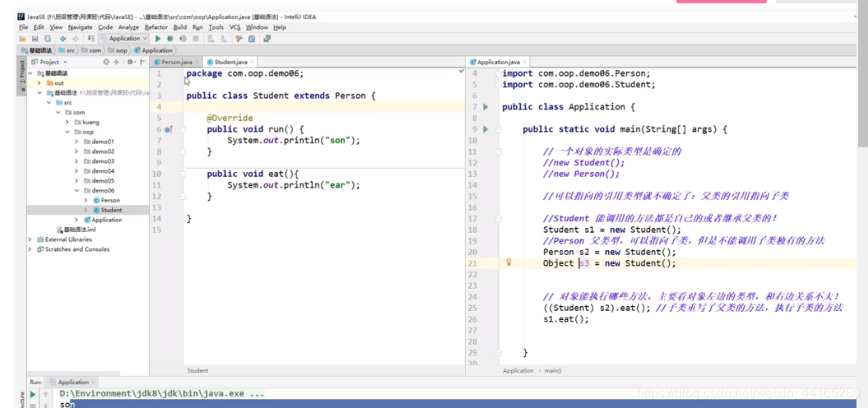Click run gutter arrow on line 9
Screen dimensions: 868x408
485,129
